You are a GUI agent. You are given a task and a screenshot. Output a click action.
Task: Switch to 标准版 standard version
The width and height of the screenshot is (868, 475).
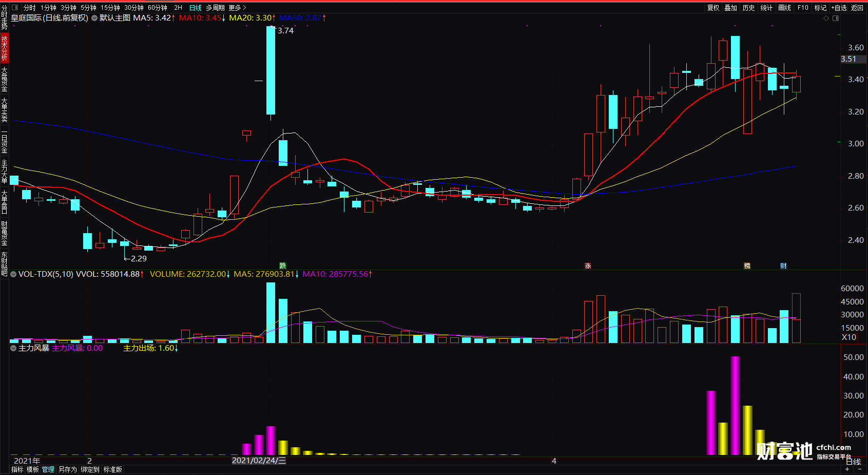(113, 469)
